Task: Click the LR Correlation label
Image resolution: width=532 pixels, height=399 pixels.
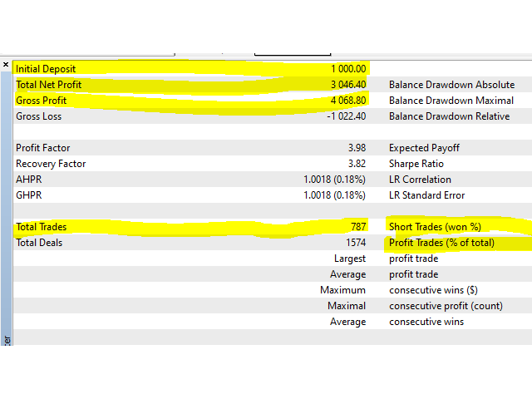Action: click(x=420, y=180)
